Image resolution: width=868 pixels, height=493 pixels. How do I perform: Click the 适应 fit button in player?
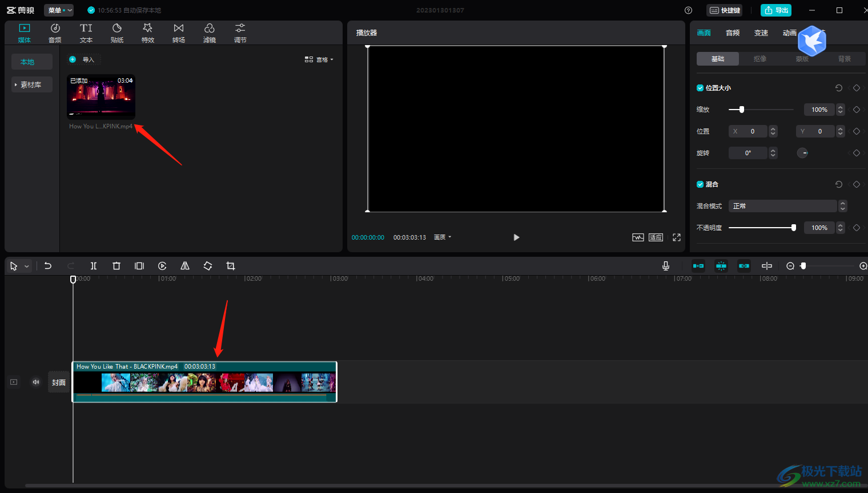(656, 237)
